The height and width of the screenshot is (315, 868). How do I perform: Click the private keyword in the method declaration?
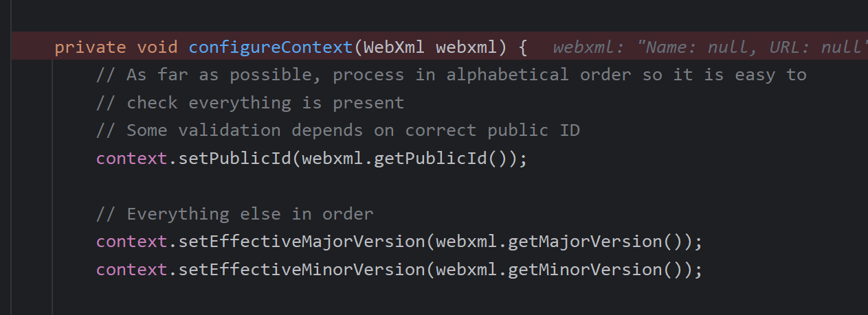pyautogui.click(x=90, y=47)
